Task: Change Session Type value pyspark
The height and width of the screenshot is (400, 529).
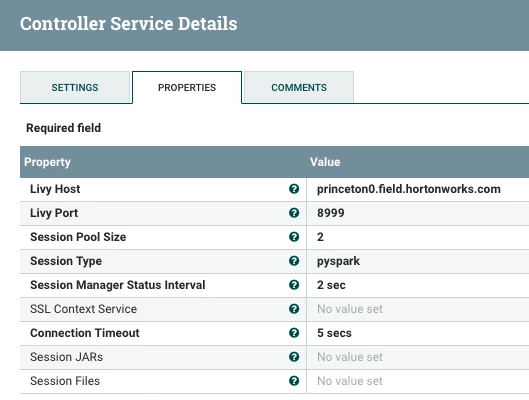Action: pyautogui.click(x=338, y=261)
